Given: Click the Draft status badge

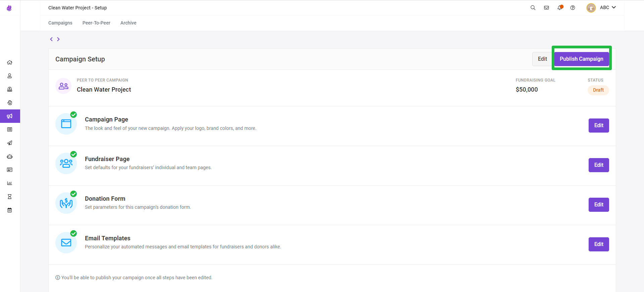Looking at the screenshot, I should (x=598, y=90).
